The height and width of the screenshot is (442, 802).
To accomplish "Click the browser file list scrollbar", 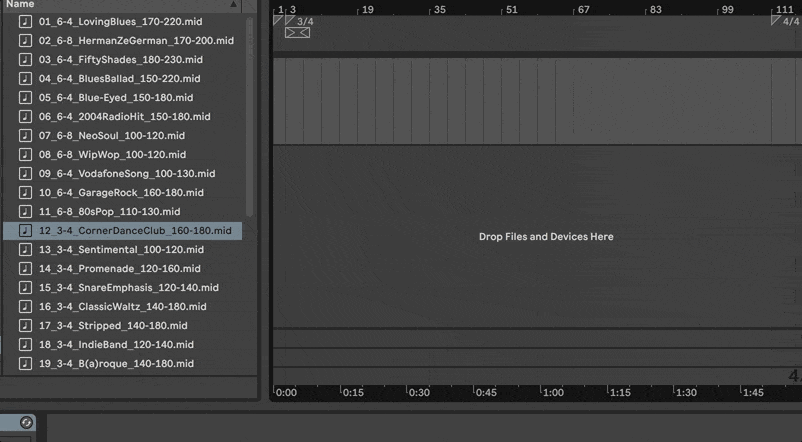I will [x=250, y=118].
